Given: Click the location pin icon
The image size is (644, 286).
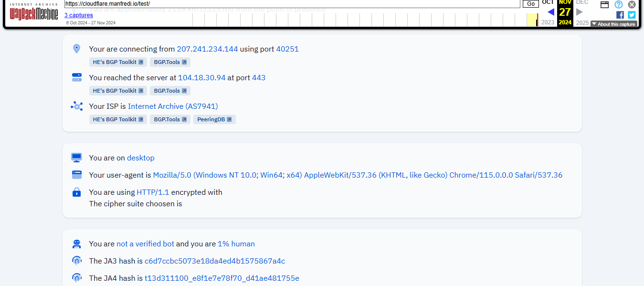Looking at the screenshot, I should pos(77,48).
